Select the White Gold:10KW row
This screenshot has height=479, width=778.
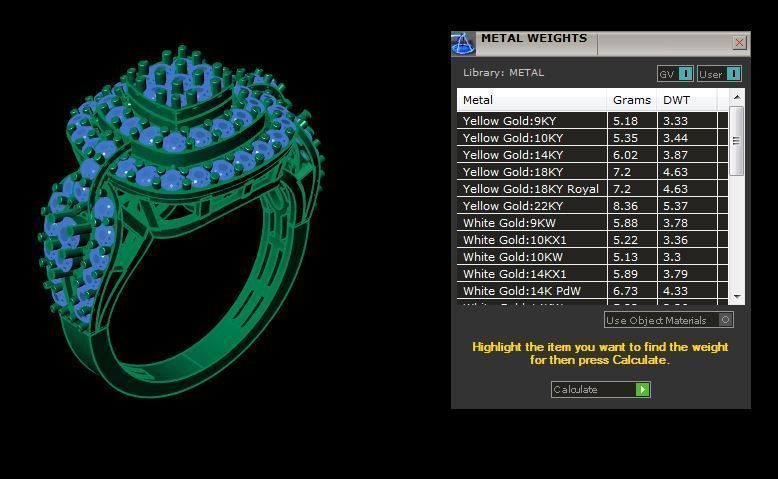592,257
